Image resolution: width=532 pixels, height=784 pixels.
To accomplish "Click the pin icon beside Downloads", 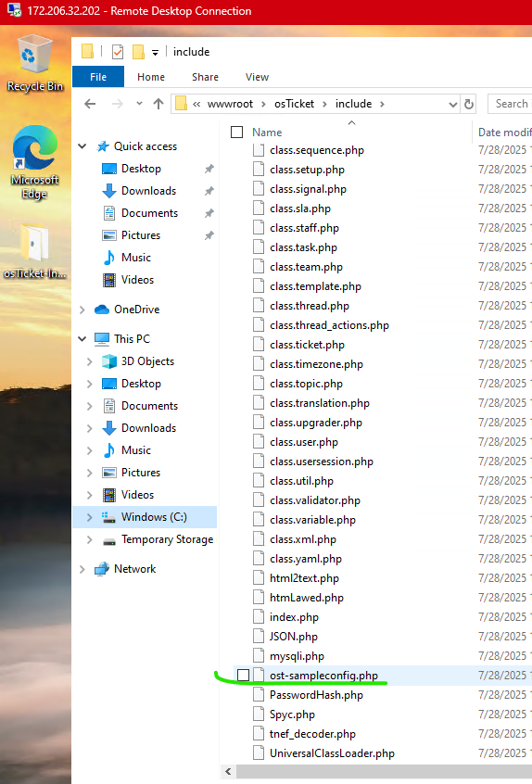I will (209, 191).
